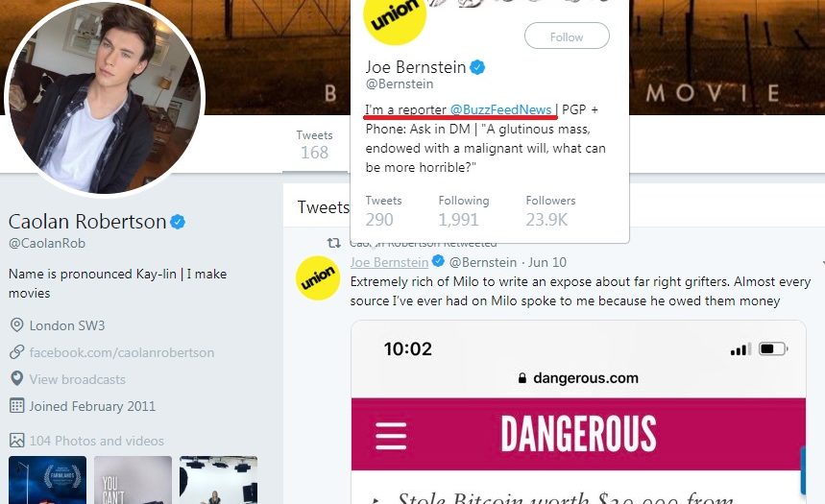Screen dimensions: 825x504
Task: Follow Joe Bernstein from the hover card
Action: pyautogui.click(x=567, y=36)
